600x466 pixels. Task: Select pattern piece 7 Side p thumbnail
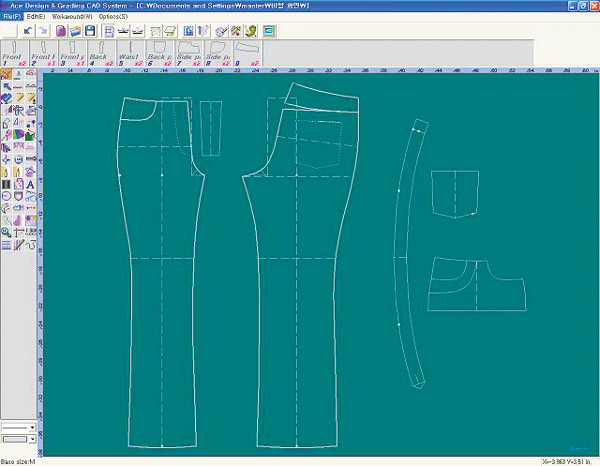[189, 54]
